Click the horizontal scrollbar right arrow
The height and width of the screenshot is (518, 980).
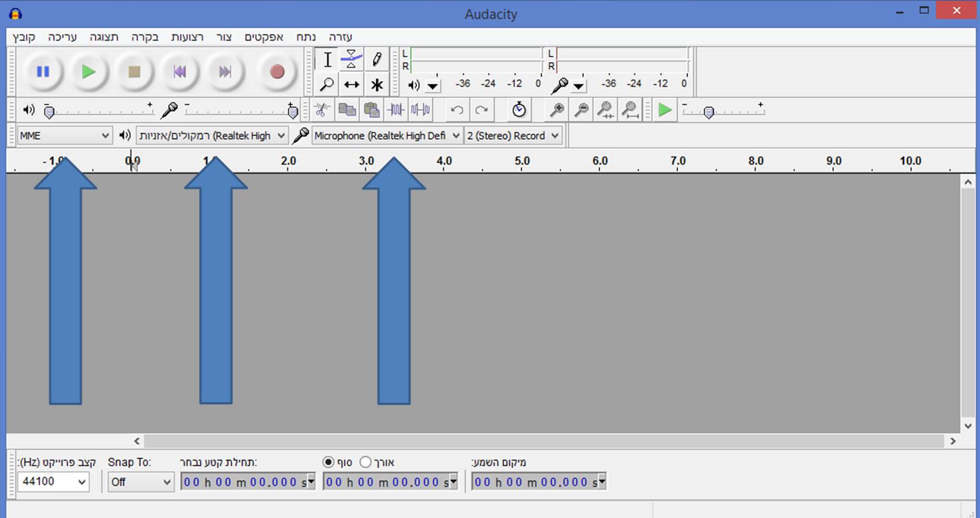(x=953, y=441)
